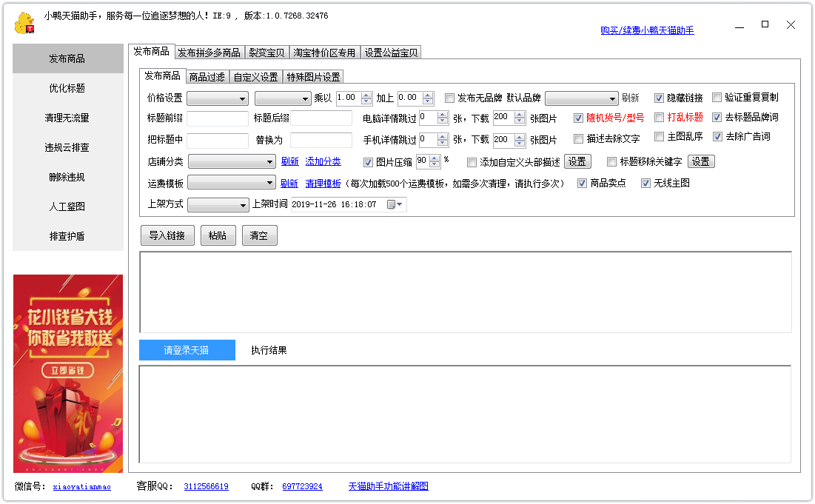Uncheck the 无线主图 checkbox
The height and width of the screenshot is (504, 815).
(x=645, y=183)
